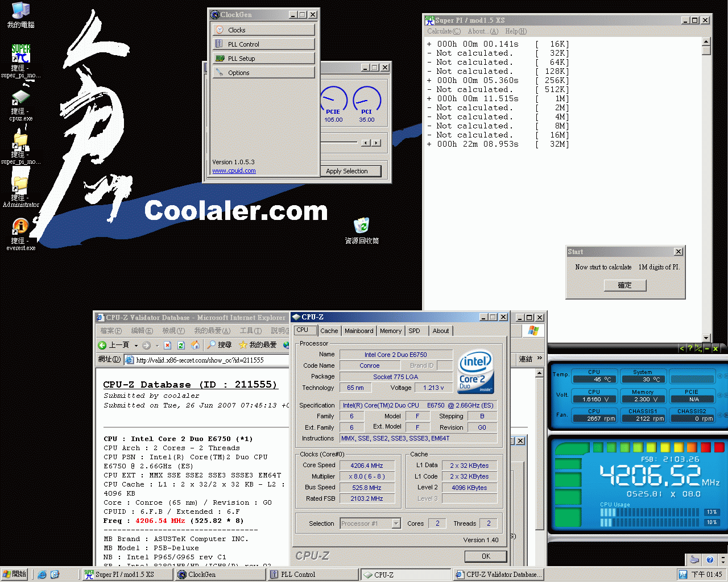Open the Edit (編輯) menu in IE
This screenshot has width=728, height=582.
(142, 330)
